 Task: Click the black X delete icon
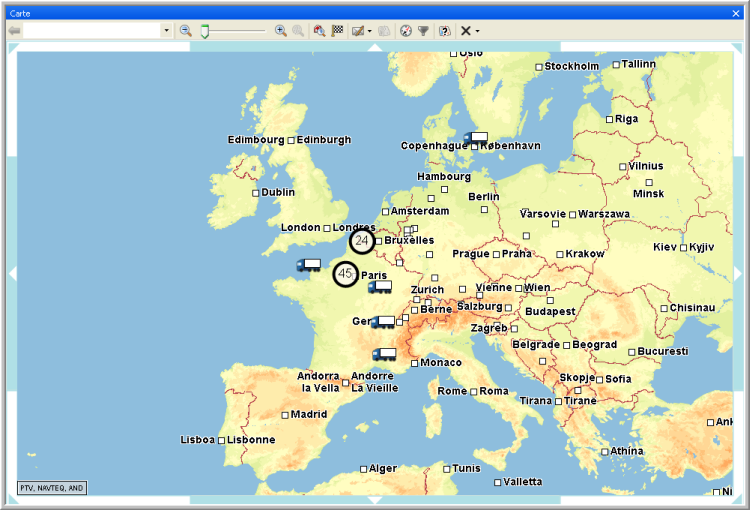tap(466, 31)
